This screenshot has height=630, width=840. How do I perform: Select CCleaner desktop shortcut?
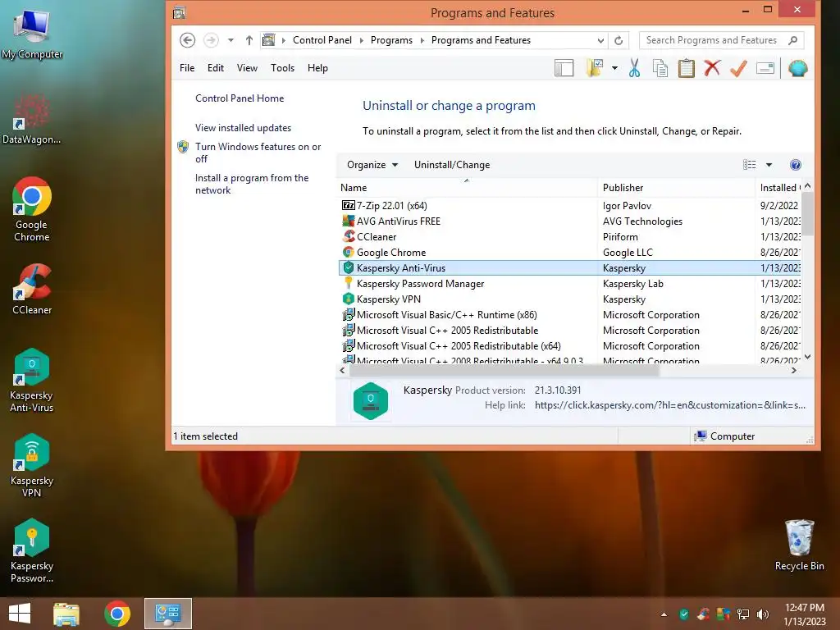point(32,290)
